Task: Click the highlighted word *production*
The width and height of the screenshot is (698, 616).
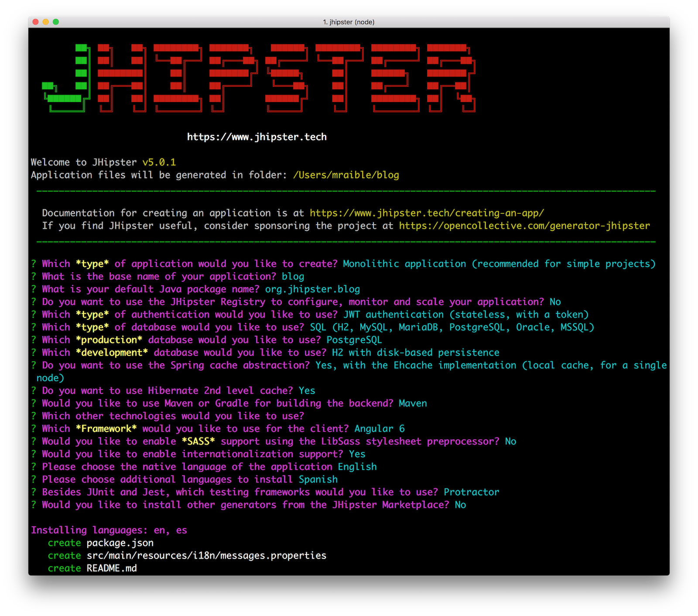Action: coord(109,340)
